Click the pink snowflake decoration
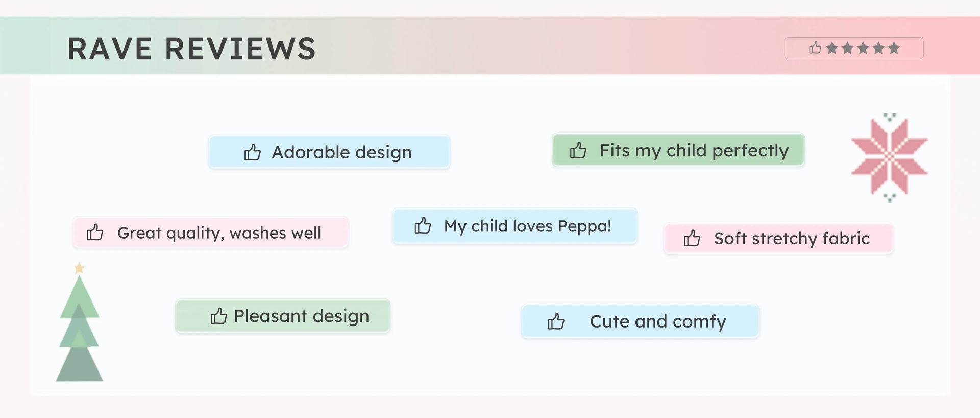 click(x=889, y=156)
